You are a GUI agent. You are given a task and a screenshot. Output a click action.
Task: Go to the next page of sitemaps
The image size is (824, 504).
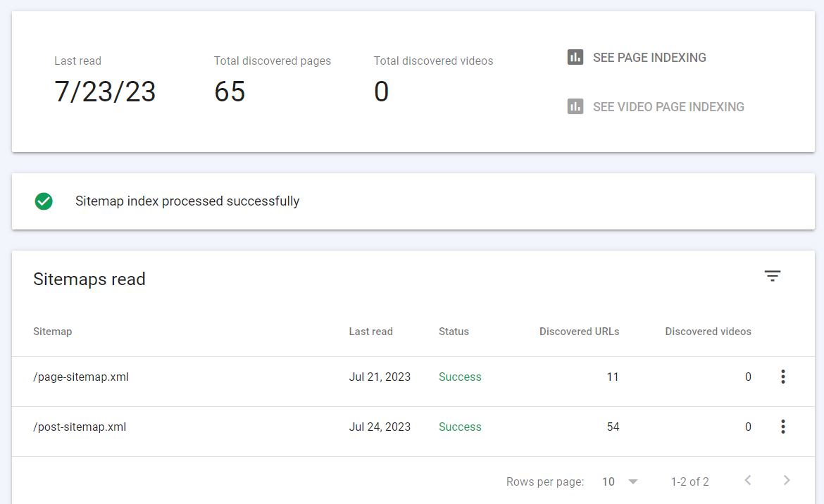point(787,481)
